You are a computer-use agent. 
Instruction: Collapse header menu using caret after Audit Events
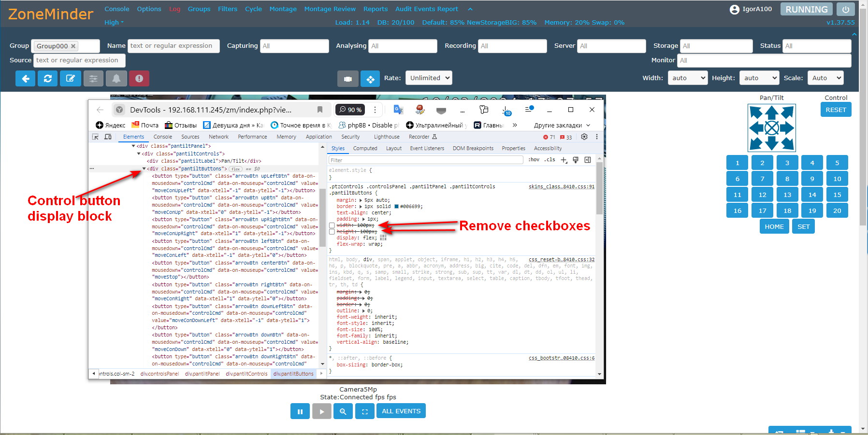coord(470,9)
